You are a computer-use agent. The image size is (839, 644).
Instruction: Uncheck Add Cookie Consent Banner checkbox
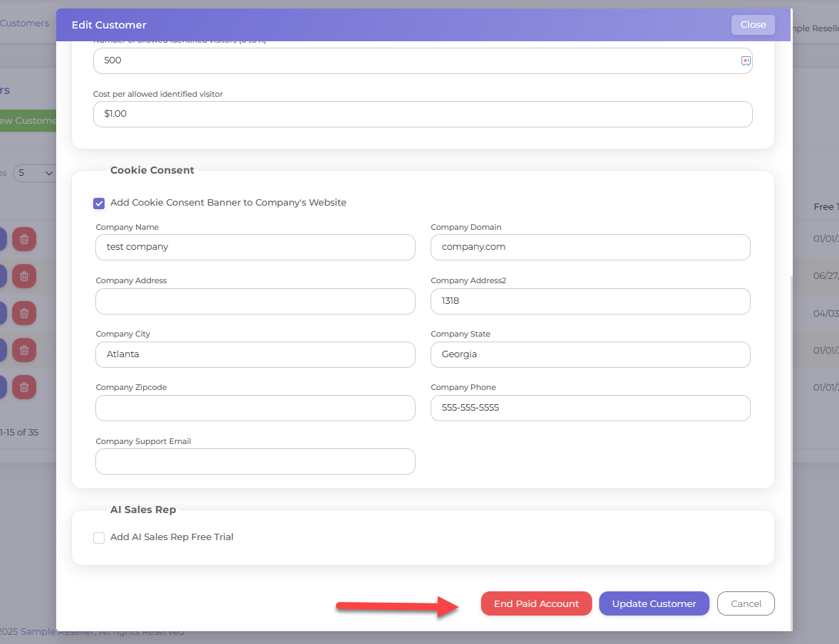pyautogui.click(x=99, y=203)
